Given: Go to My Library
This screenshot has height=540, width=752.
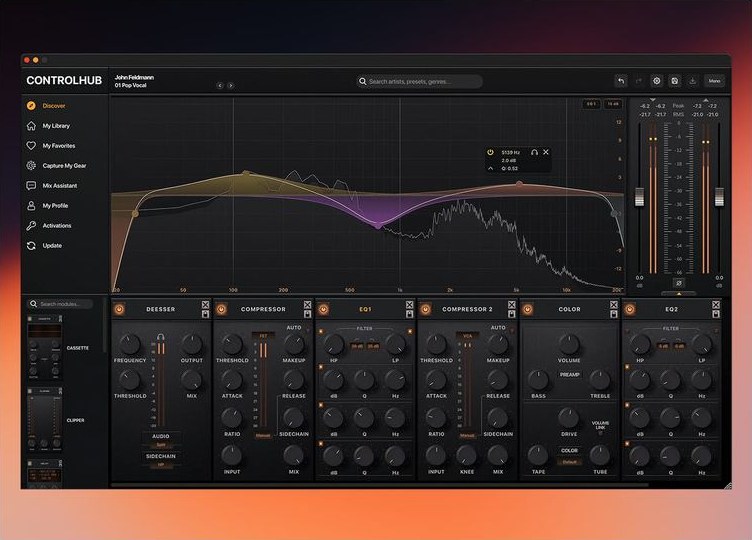Looking at the screenshot, I should (48, 126).
